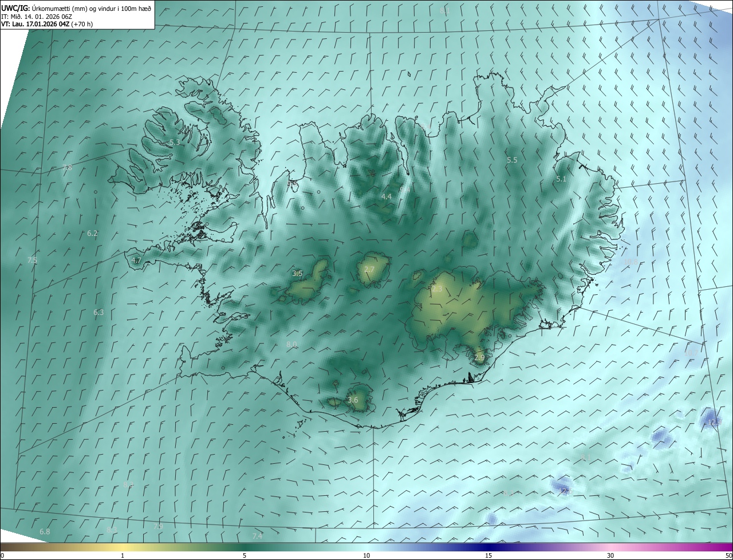Click the 7.5 value near the left edge
The width and height of the screenshot is (733, 560).
32,260
